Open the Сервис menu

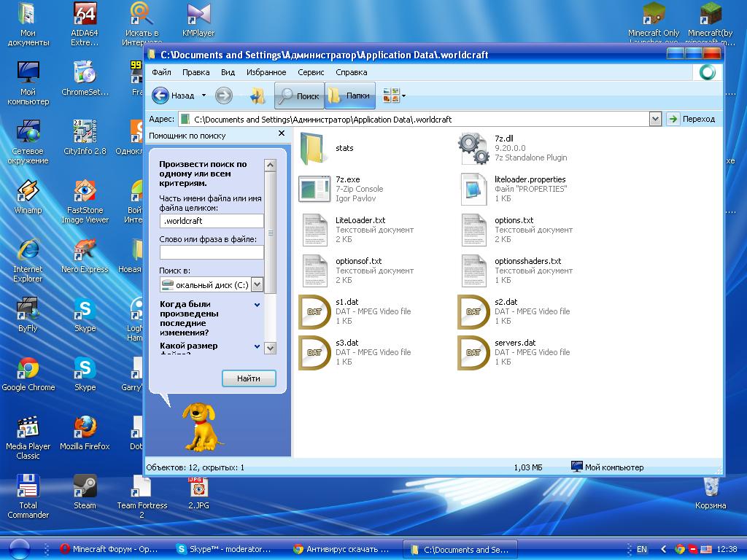pyautogui.click(x=311, y=72)
